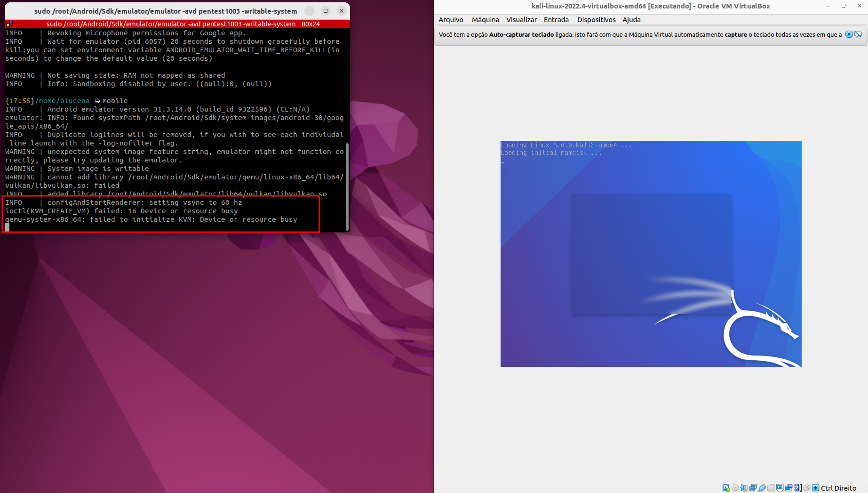Image resolution: width=868 pixels, height=493 pixels.
Task: Dismiss the Auto-capturar teclado notification
Action: 849,34
